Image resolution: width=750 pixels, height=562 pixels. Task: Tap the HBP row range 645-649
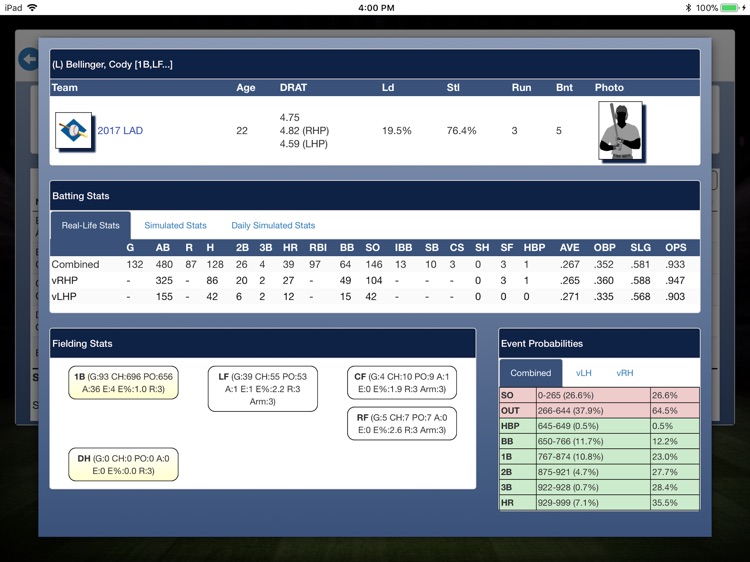tap(568, 426)
